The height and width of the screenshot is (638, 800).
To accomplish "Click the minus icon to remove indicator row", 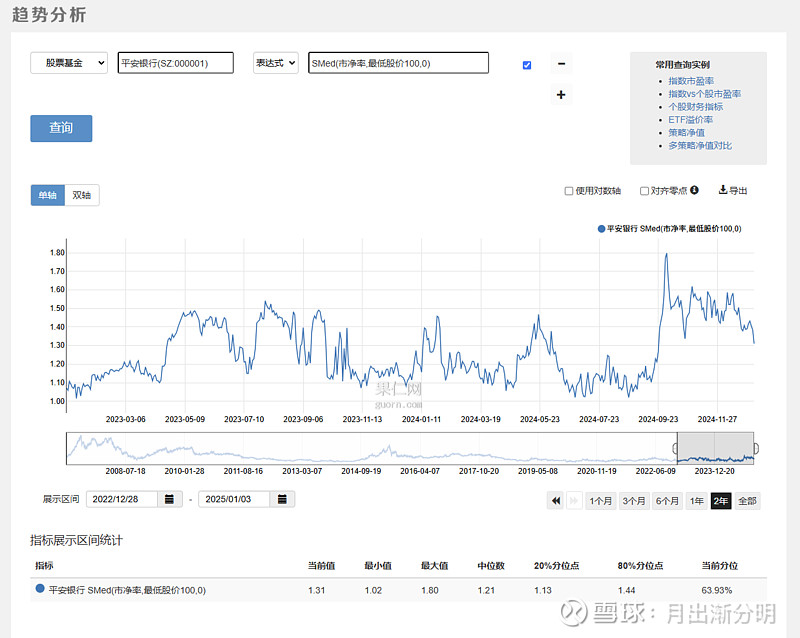I will click(x=560, y=64).
